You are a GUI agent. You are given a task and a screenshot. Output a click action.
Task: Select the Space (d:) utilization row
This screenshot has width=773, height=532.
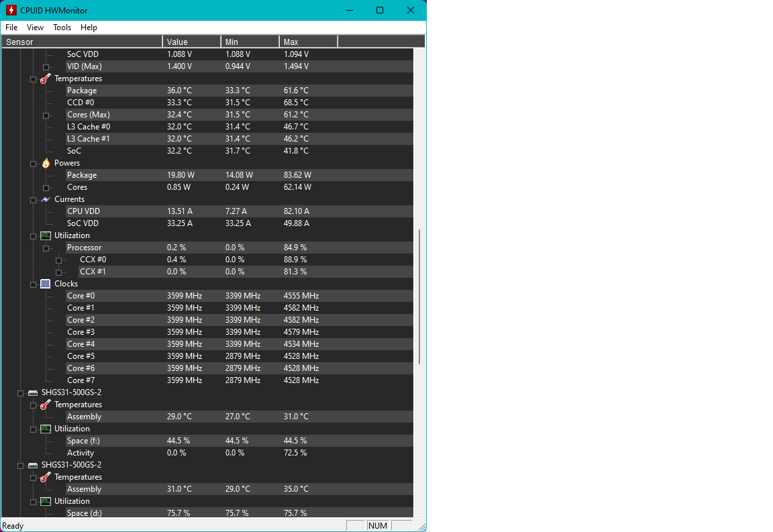click(x=240, y=513)
